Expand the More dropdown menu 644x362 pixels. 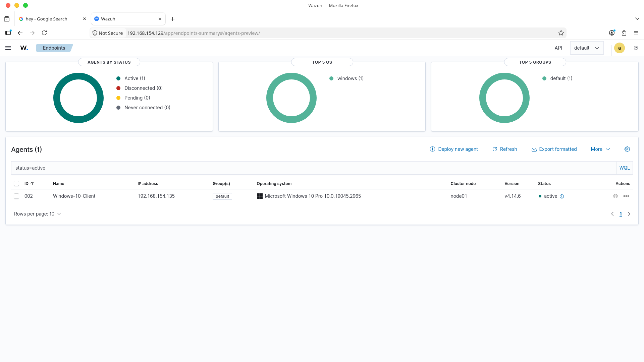tap(600, 149)
